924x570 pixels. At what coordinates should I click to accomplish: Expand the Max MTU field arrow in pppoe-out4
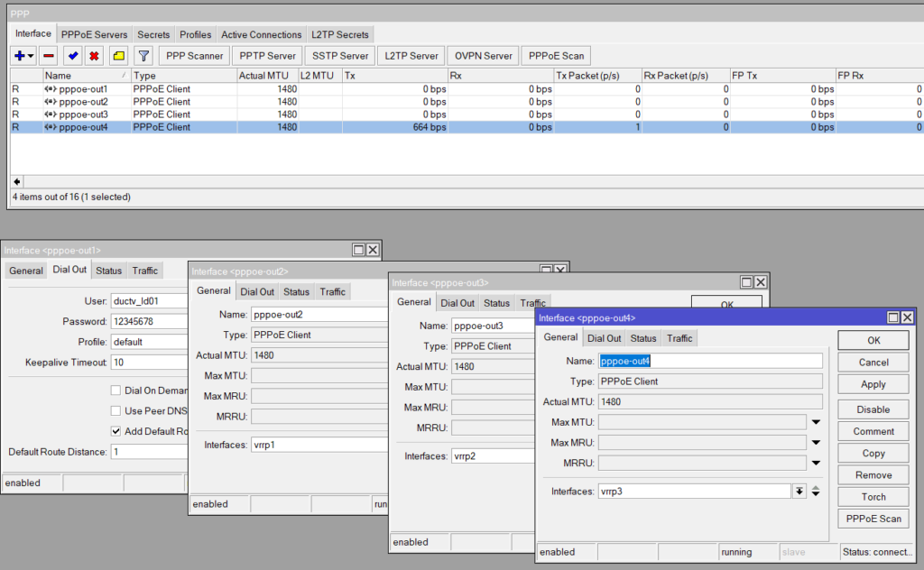pos(816,422)
